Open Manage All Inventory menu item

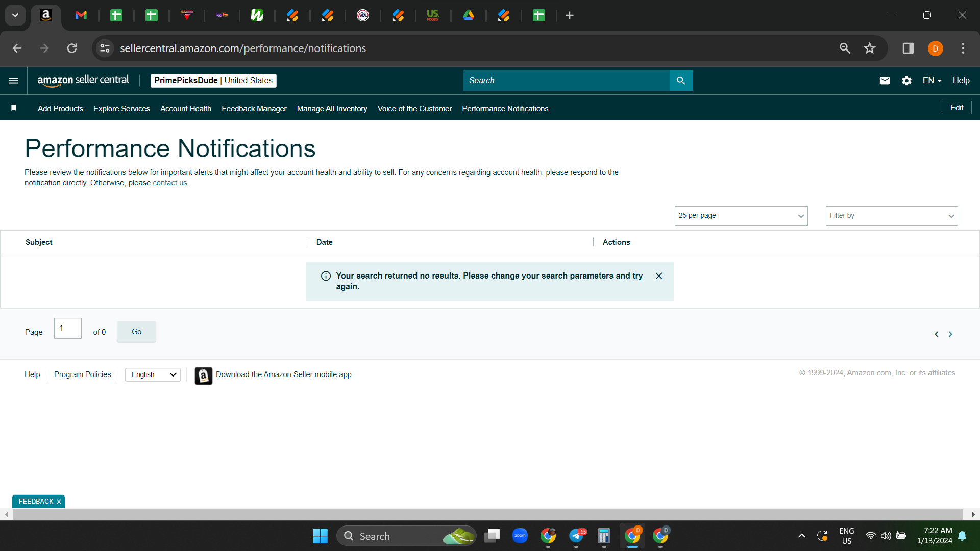pyautogui.click(x=332, y=109)
